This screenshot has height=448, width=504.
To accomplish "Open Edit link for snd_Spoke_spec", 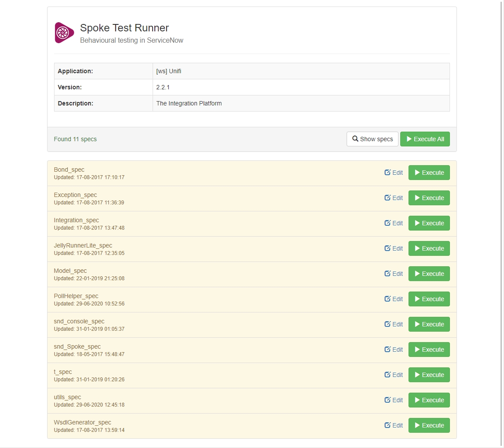I will [x=394, y=350].
